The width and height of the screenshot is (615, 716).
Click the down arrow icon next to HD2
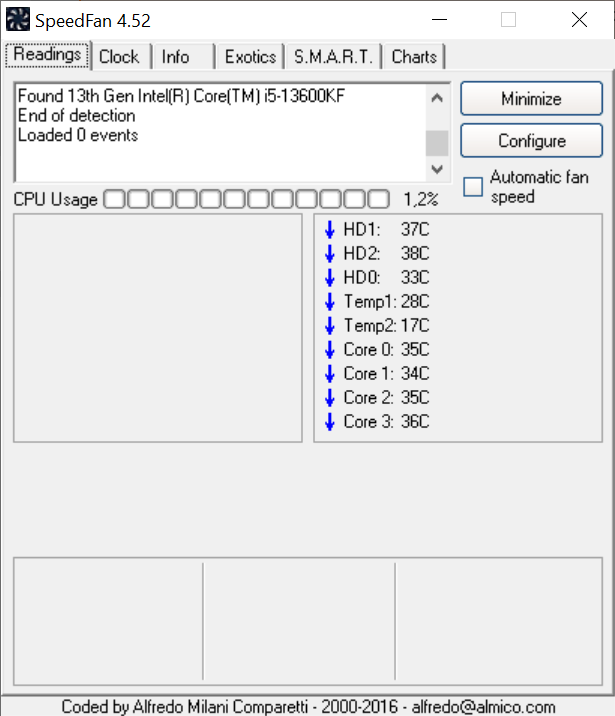pyautogui.click(x=330, y=253)
